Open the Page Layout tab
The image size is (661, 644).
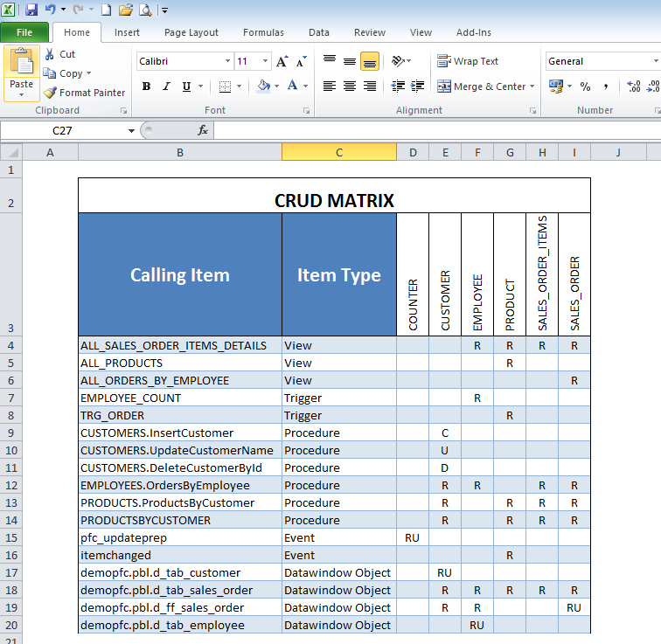191,32
